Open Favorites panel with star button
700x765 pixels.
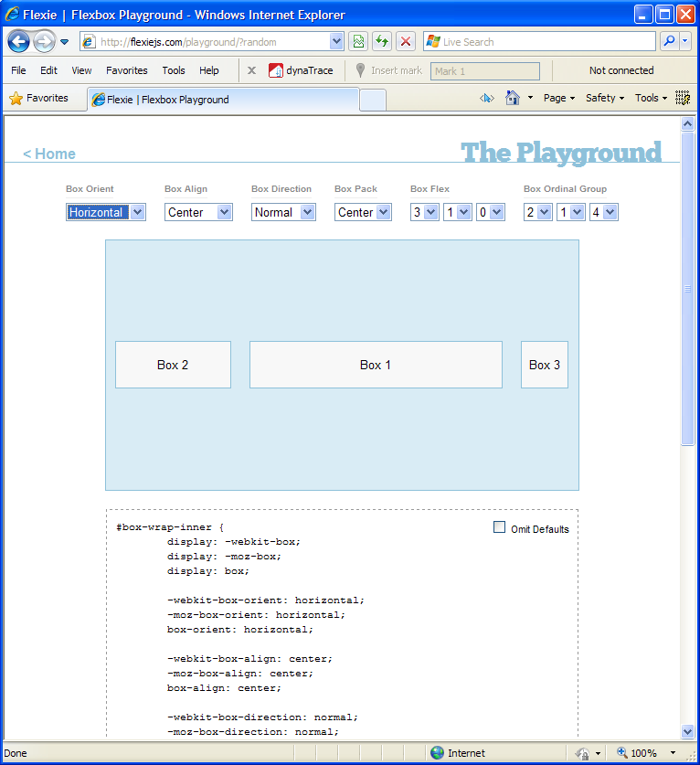[x=39, y=98]
